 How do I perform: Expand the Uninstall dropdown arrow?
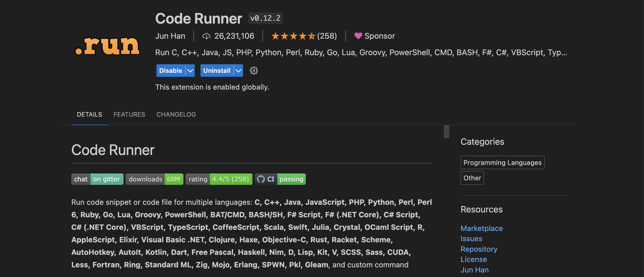pos(239,71)
